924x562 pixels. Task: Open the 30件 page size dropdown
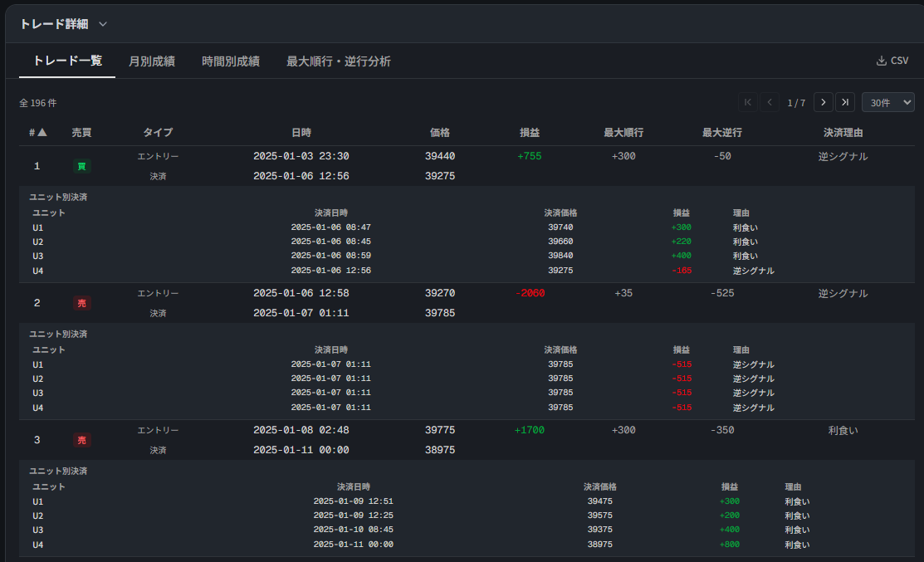point(888,102)
